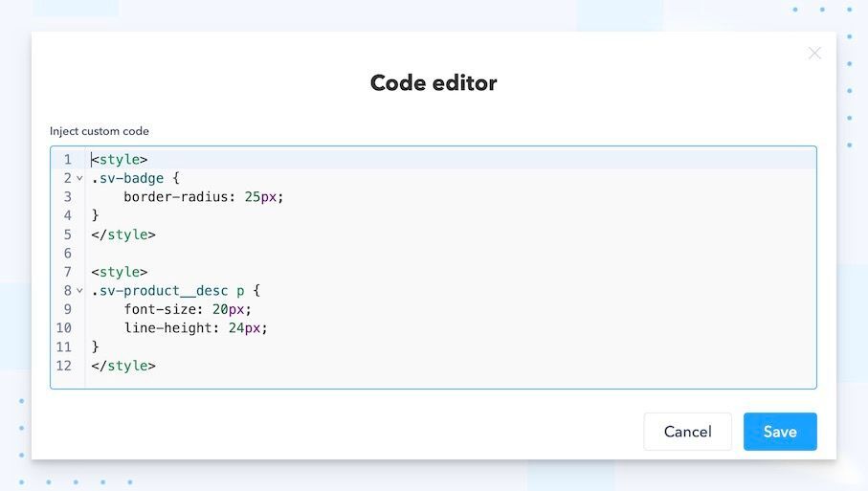
Task: Click the first opening style tag
Action: [x=120, y=160]
